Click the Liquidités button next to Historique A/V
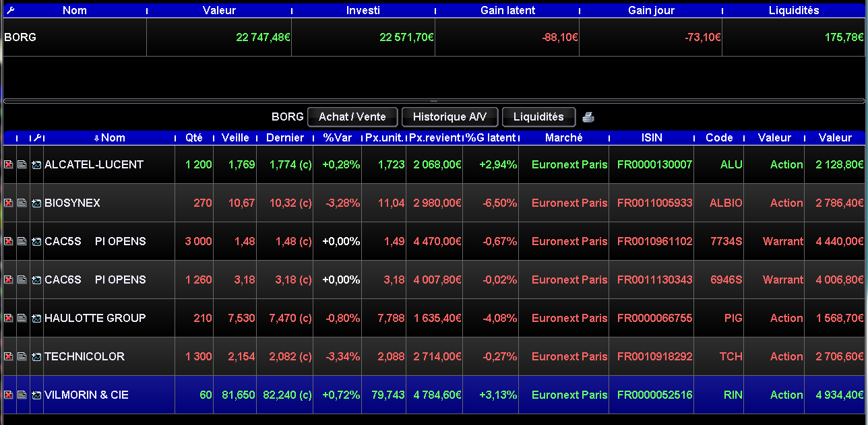Viewport: 868px width, 425px height. [538, 117]
